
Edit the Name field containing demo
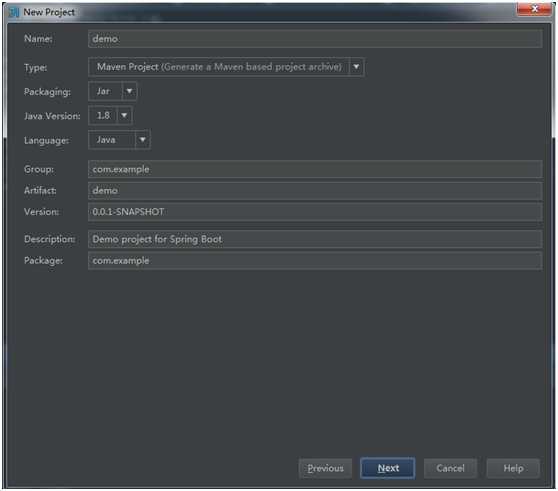315,39
